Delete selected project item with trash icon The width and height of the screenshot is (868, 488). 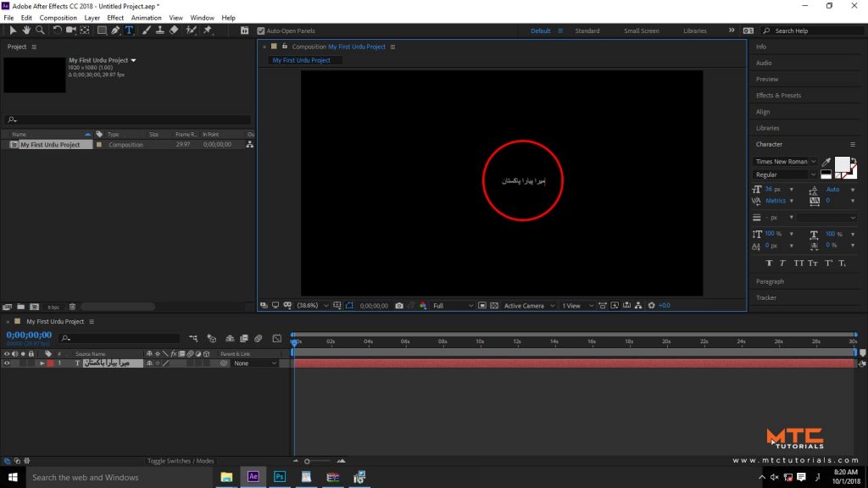pyautogui.click(x=72, y=307)
